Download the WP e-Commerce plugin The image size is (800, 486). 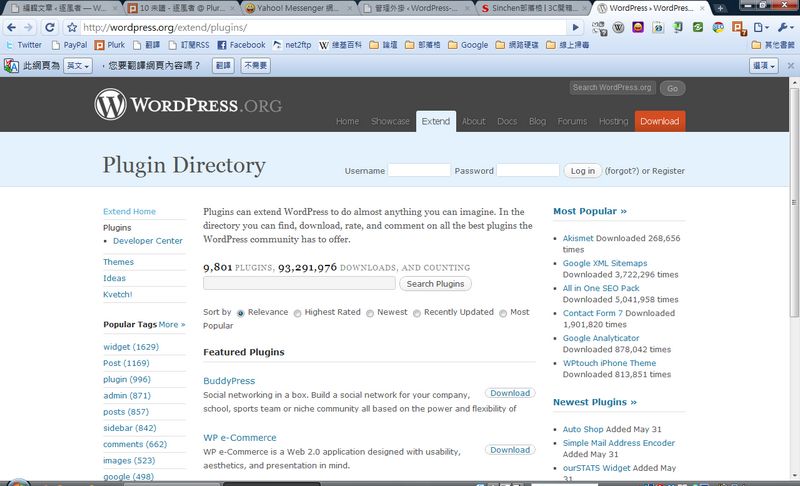click(x=510, y=450)
